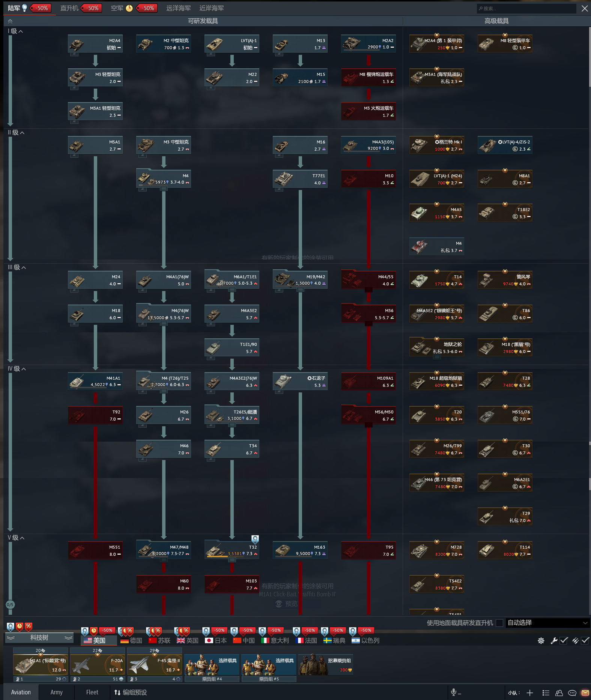Click 选择载具 for 乘员组 #5
Viewport: 591px width, 700px height.
[x=269, y=665]
